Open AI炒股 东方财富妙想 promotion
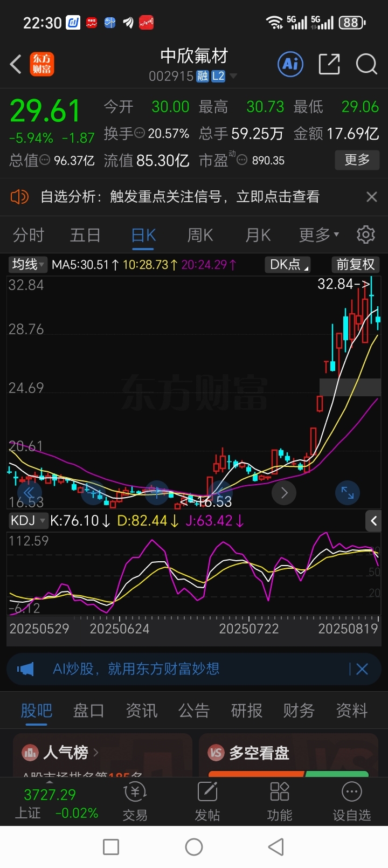 (136, 669)
